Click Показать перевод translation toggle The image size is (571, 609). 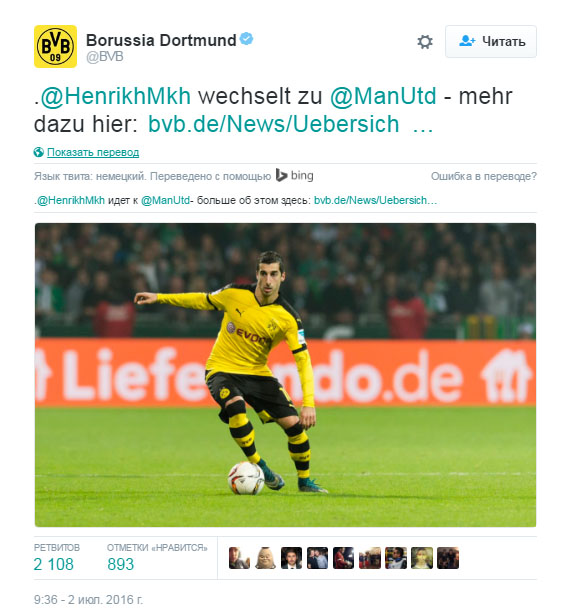(x=93, y=152)
